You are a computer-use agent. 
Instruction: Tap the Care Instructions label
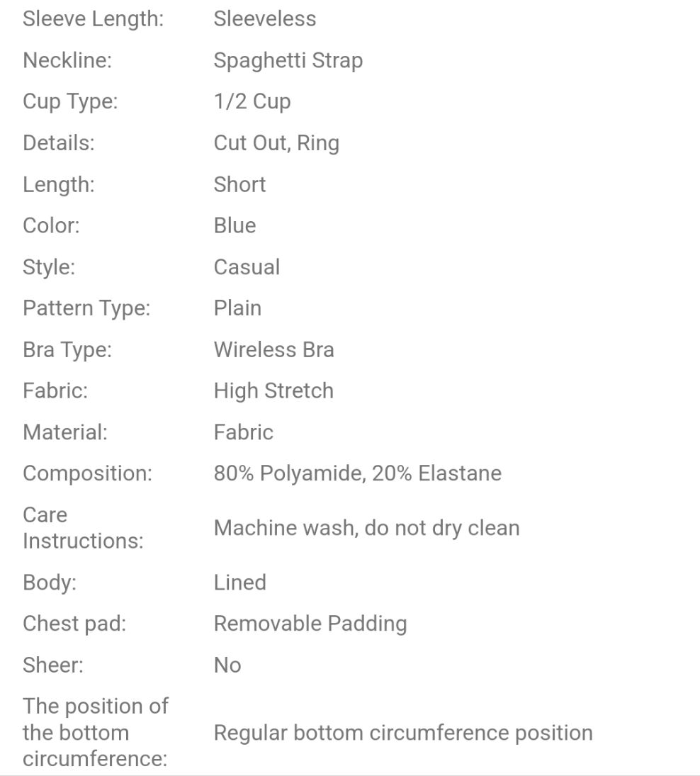[x=83, y=527]
